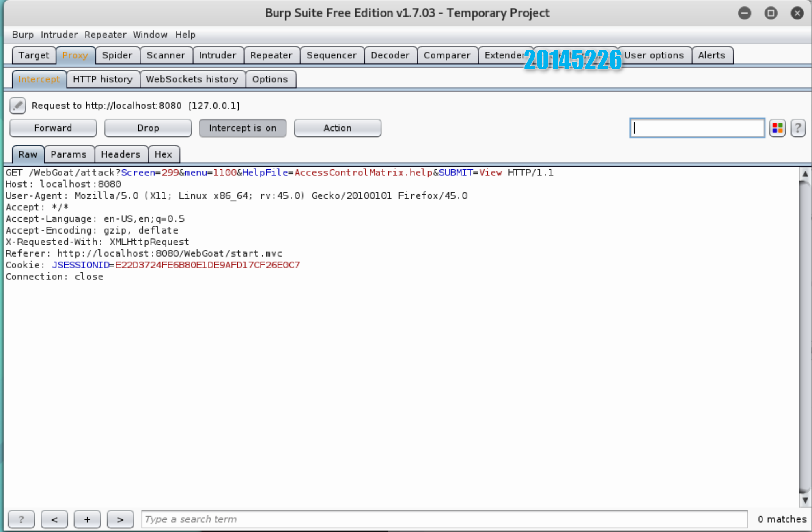
Task: Switch to the Spider tab
Action: [x=117, y=55]
